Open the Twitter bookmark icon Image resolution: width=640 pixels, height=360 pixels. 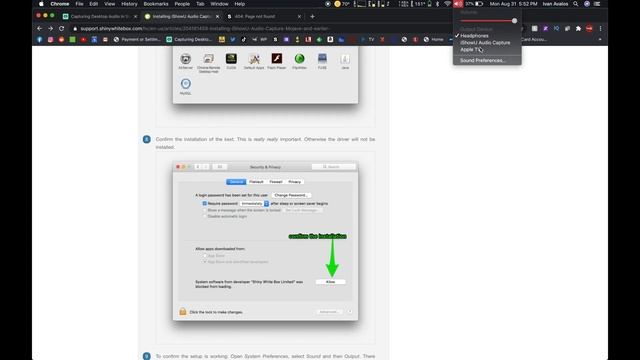coord(233,40)
